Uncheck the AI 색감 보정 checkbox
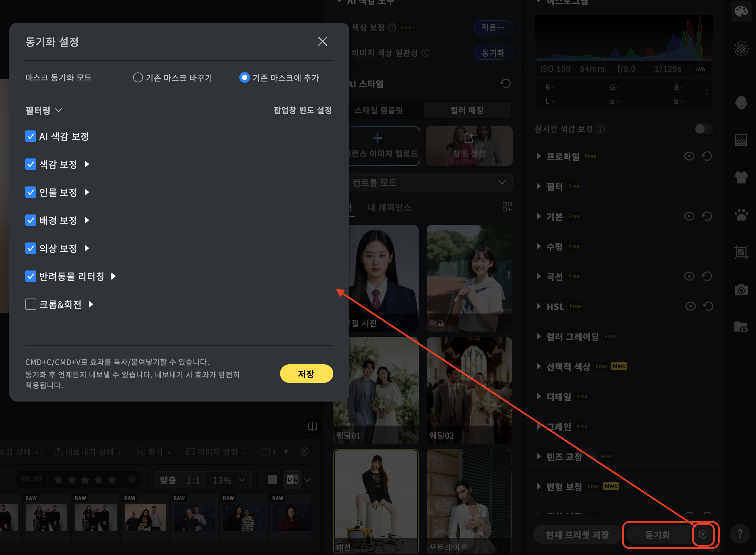 (x=31, y=136)
